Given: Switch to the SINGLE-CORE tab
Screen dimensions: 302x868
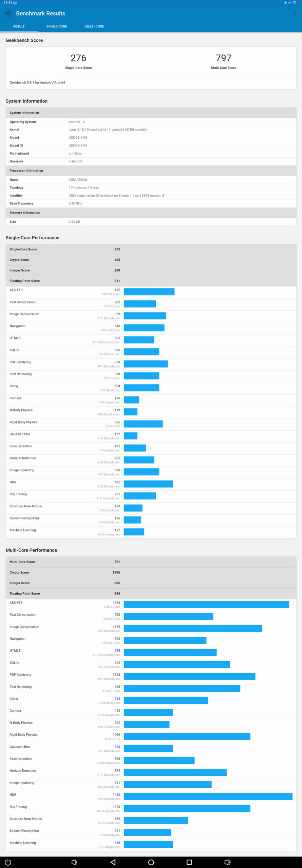Looking at the screenshot, I should tap(56, 26).
